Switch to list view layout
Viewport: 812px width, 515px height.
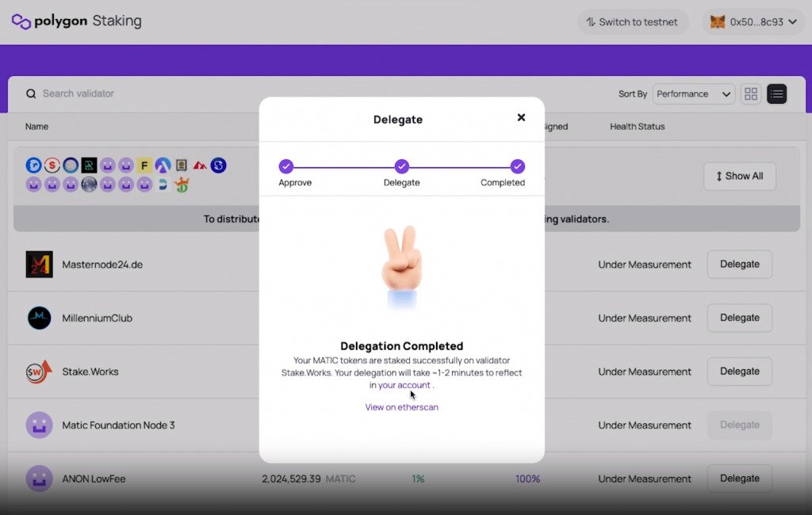[x=776, y=94]
